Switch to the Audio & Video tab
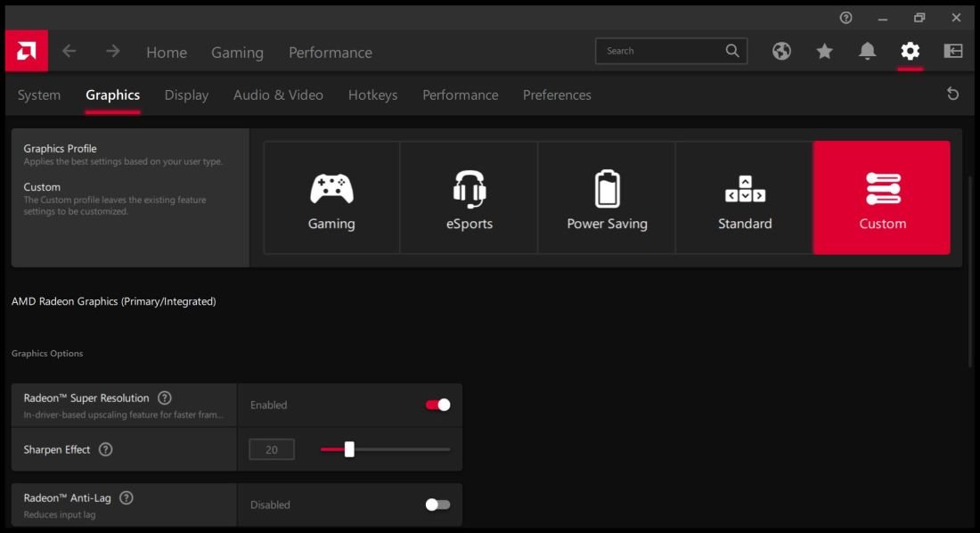 [x=278, y=95]
